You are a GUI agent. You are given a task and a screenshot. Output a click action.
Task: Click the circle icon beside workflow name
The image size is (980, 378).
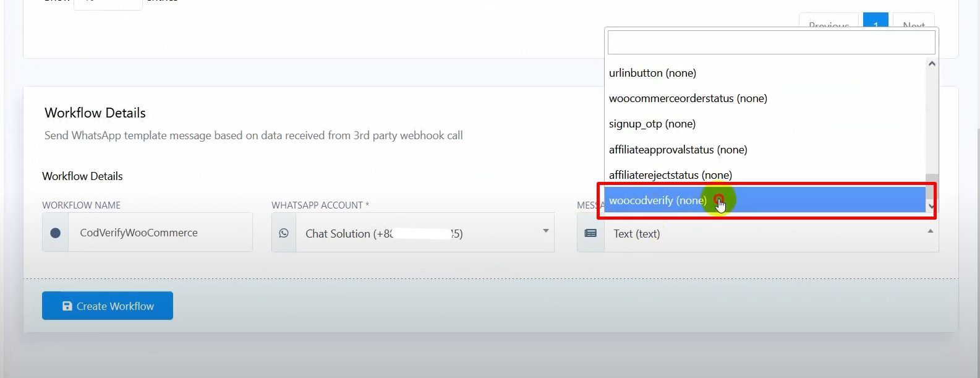(55, 233)
